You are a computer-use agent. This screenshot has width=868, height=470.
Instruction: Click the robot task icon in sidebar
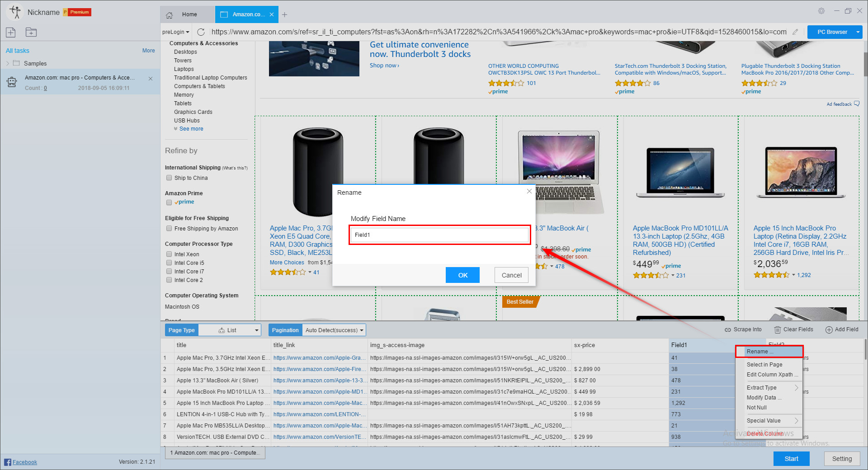[x=12, y=82]
